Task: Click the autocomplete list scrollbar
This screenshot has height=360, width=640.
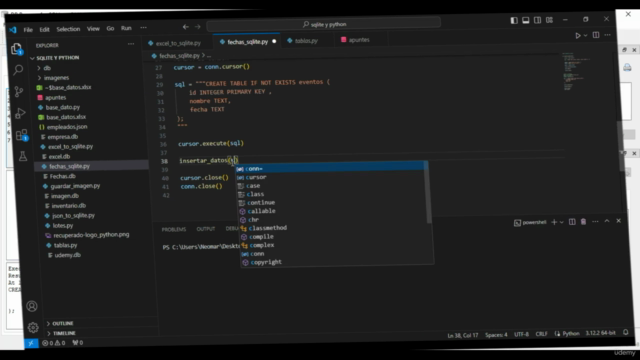Action: [x=428, y=193]
